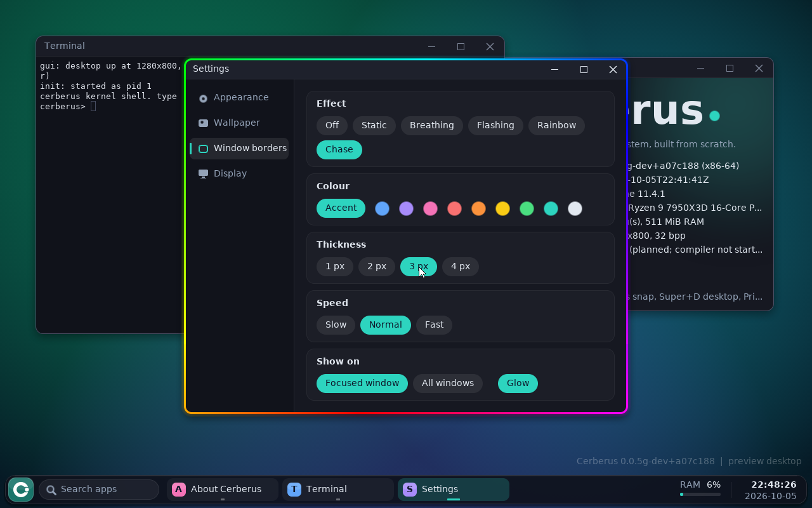
Task: Maximize the Terminal window
Action: pyautogui.click(x=461, y=46)
